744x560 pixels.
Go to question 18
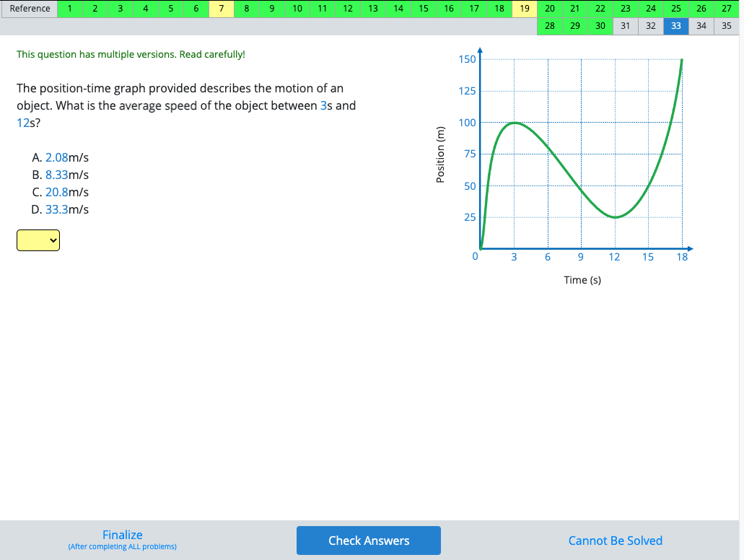(499, 9)
